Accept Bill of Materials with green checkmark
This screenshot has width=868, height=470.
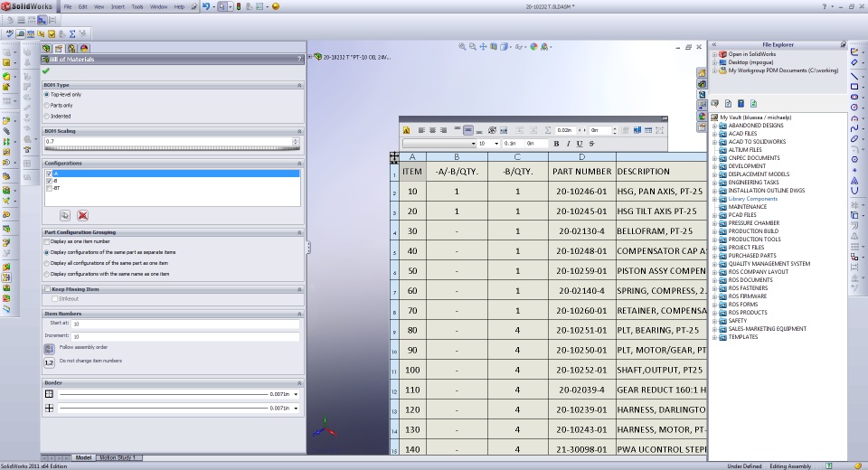tap(46, 70)
